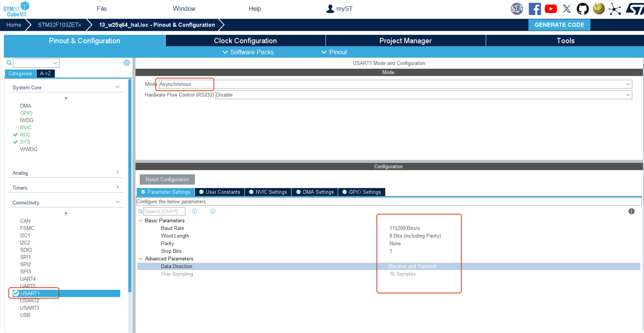Select the SYS item with checkmark
This screenshot has width=644, height=333.
(25, 142)
